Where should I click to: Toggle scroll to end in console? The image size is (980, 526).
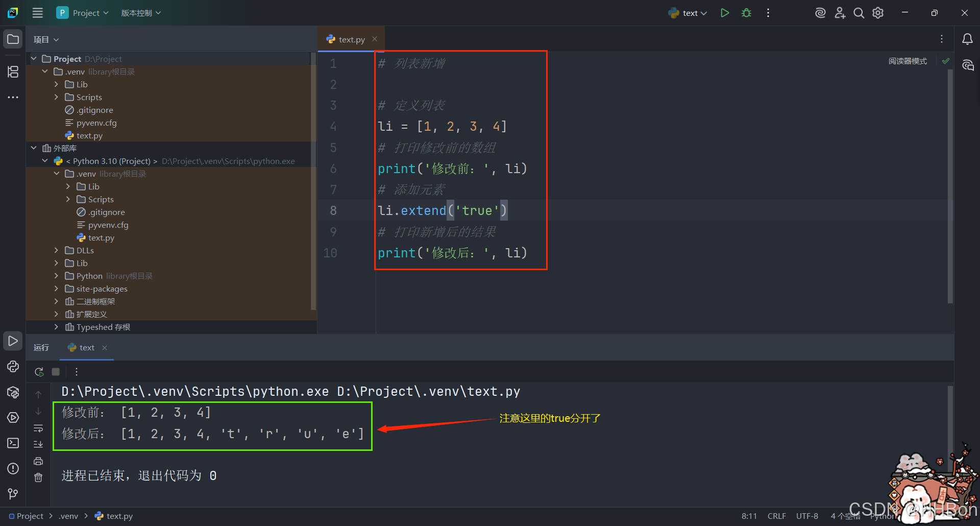38,444
